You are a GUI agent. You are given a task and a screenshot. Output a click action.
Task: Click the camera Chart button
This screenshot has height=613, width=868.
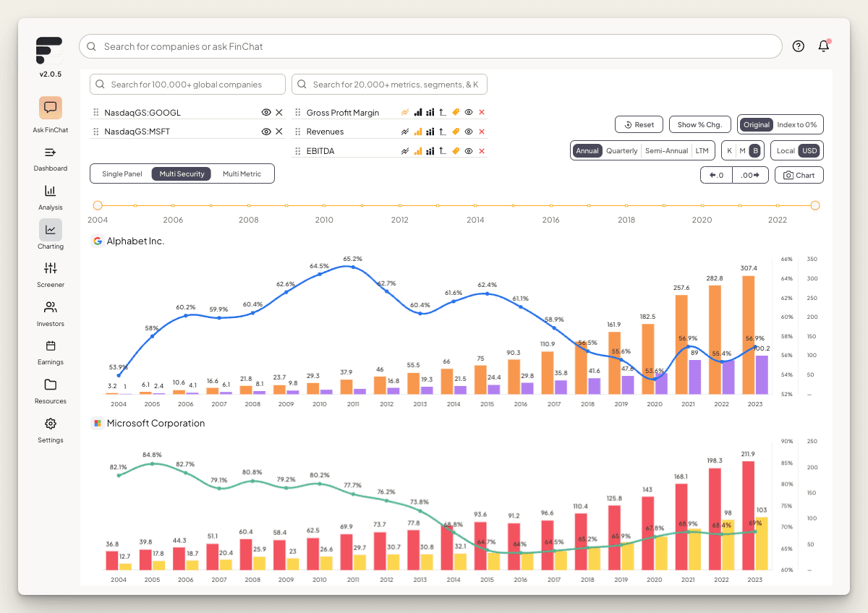(x=799, y=175)
